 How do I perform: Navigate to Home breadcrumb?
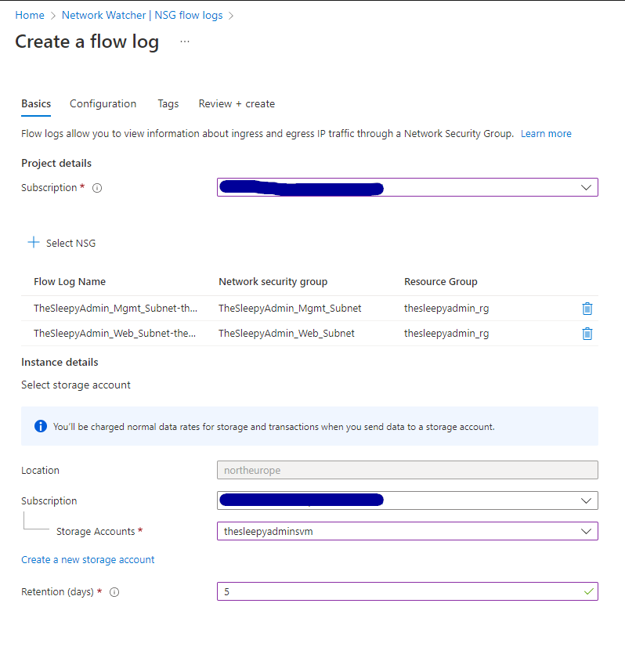[30, 15]
